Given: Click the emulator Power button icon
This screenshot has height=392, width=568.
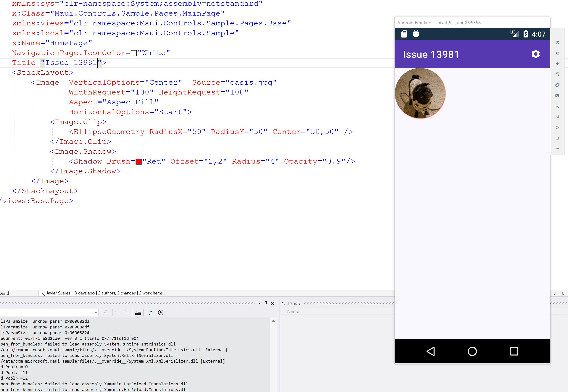Looking at the screenshot, I should (x=557, y=42).
